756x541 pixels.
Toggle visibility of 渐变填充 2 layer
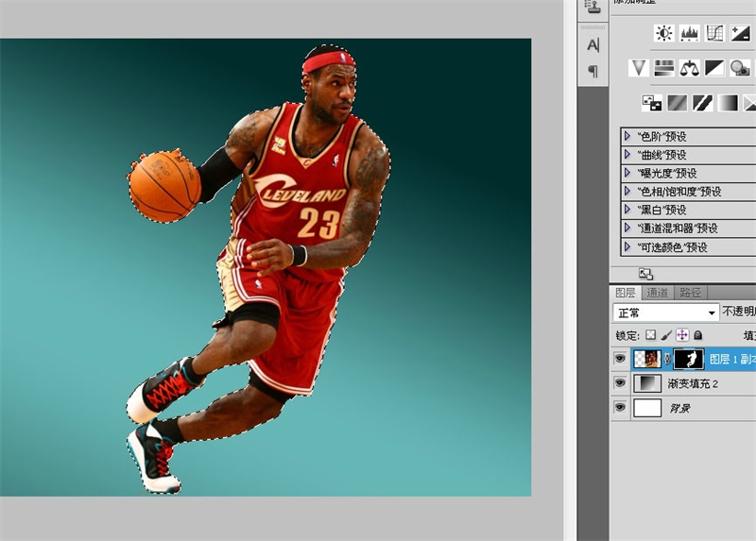pos(620,383)
